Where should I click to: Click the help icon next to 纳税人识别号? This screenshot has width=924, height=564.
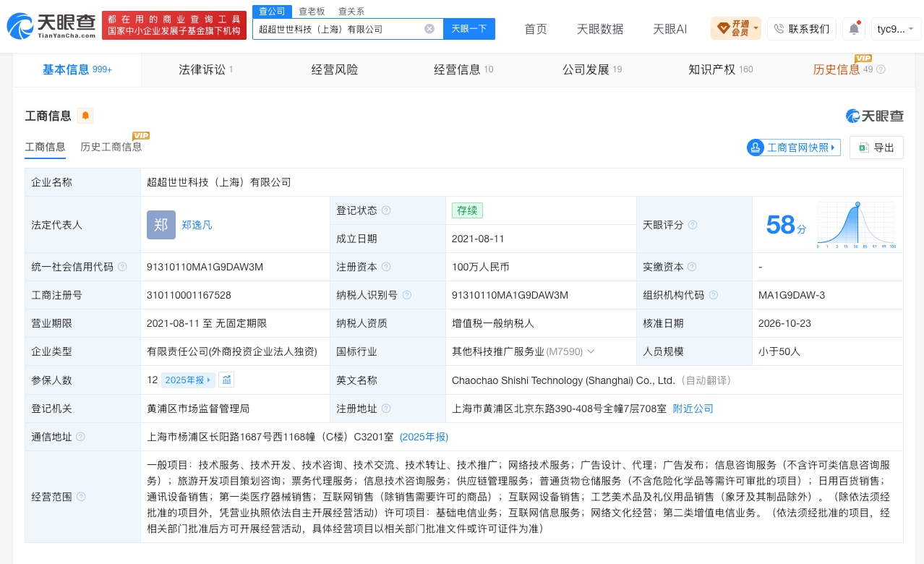[407, 295]
